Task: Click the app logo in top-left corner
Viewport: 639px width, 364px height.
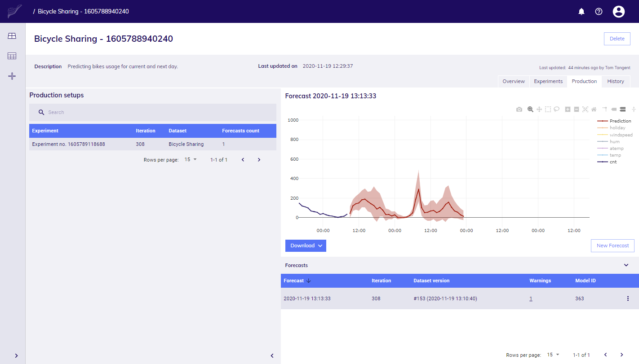Action: point(14,11)
